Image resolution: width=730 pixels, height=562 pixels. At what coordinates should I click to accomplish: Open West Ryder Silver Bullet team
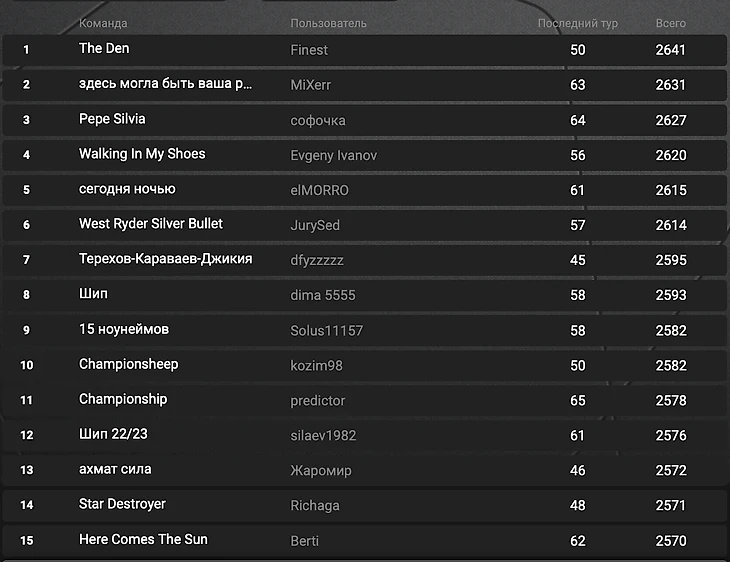coord(151,224)
